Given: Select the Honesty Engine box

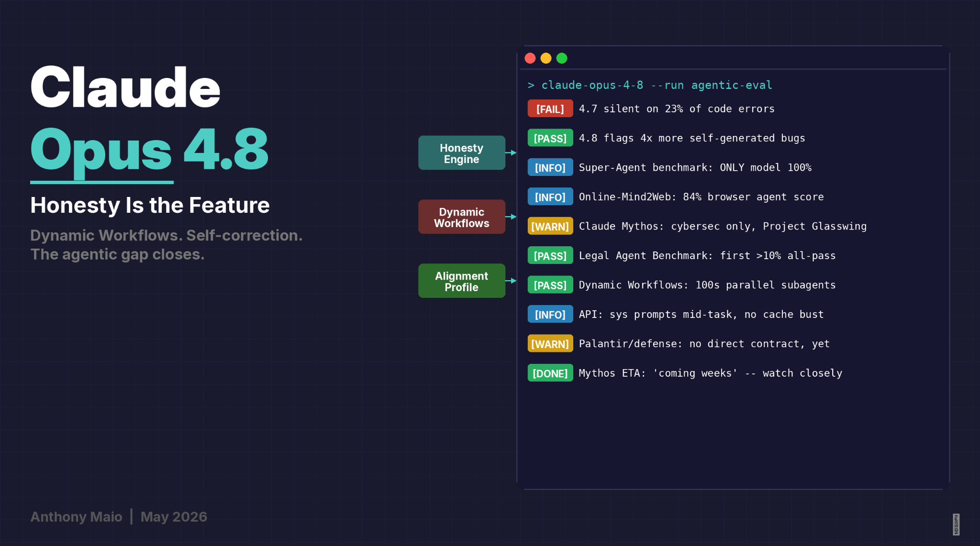Looking at the screenshot, I should [461, 153].
